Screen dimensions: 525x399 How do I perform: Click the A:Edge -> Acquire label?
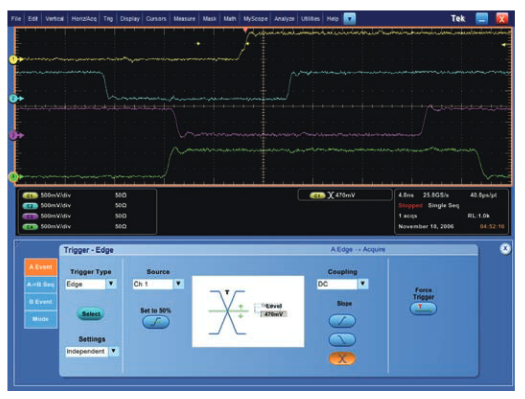[x=358, y=249]
